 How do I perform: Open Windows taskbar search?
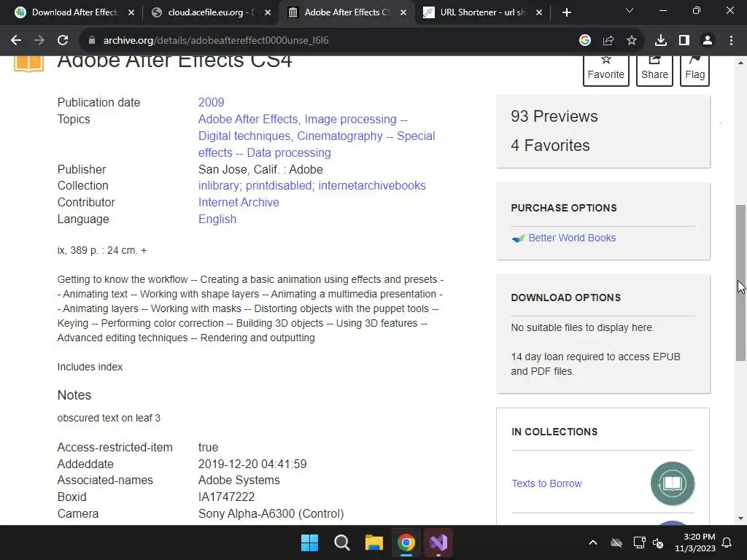click(342, 542)
